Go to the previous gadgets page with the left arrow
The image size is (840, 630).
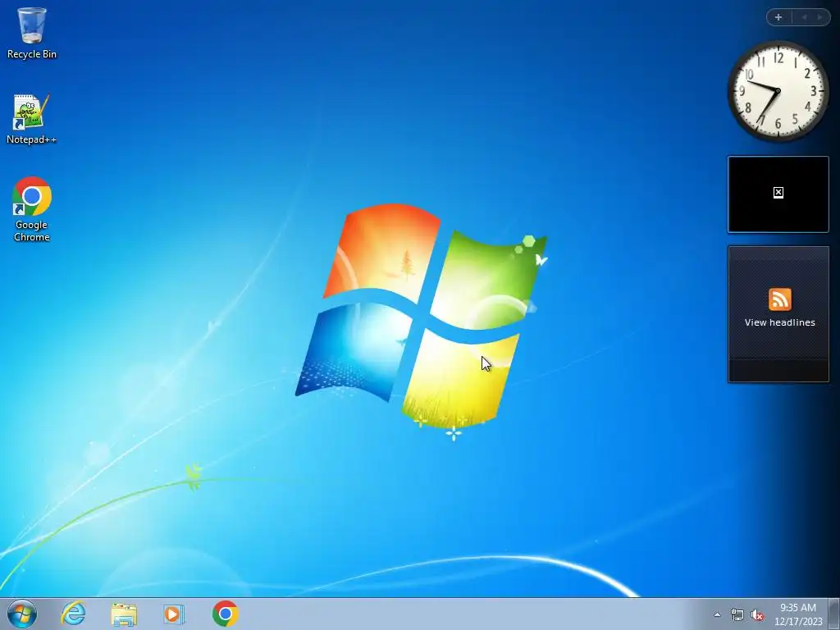pyautogui.click(x=804, y=17)
